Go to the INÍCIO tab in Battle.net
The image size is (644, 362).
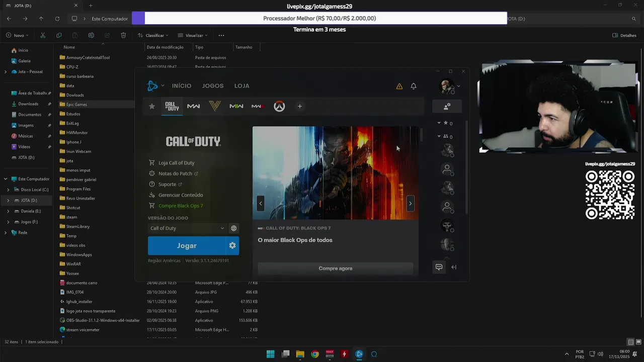pos(182,86)
